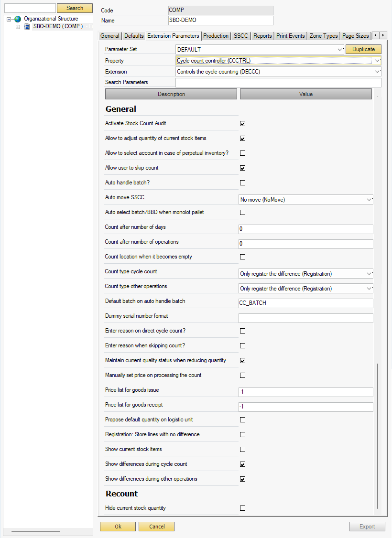Enable the Auto handle batch option
The image size is (392, 538).
tap(242, 183)
